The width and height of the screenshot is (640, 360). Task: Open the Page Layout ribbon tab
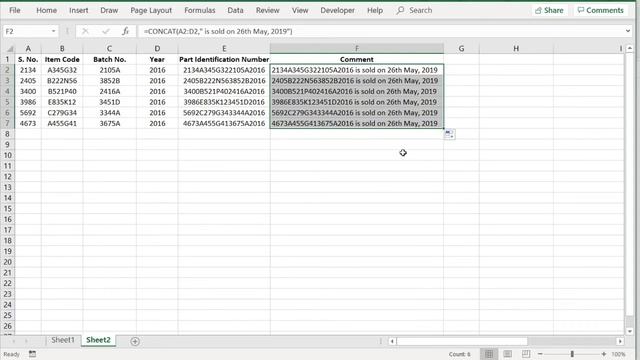[151, 10]
